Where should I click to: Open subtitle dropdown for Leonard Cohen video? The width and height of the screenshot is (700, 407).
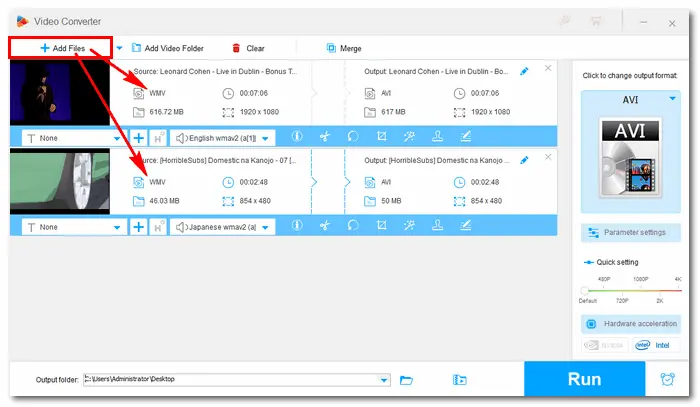coord(74,138)
